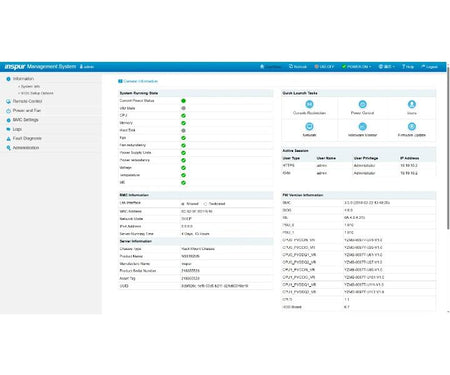This screenshot has height=375, width=450.
Task: Click the UID State gray indicator
Action: pos(183,108)
